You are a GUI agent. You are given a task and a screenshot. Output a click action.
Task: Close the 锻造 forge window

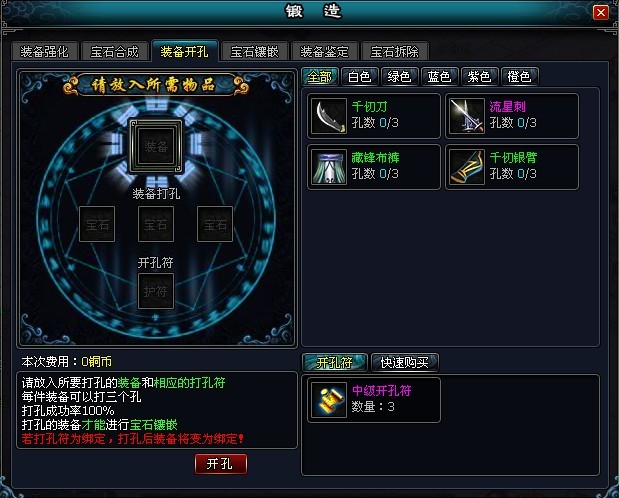(x=601, y=13)
